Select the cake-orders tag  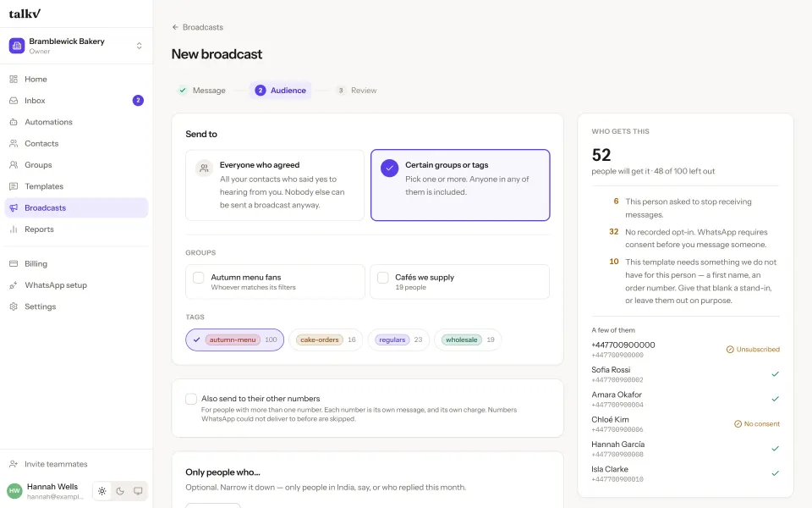(x=326, y=340)
